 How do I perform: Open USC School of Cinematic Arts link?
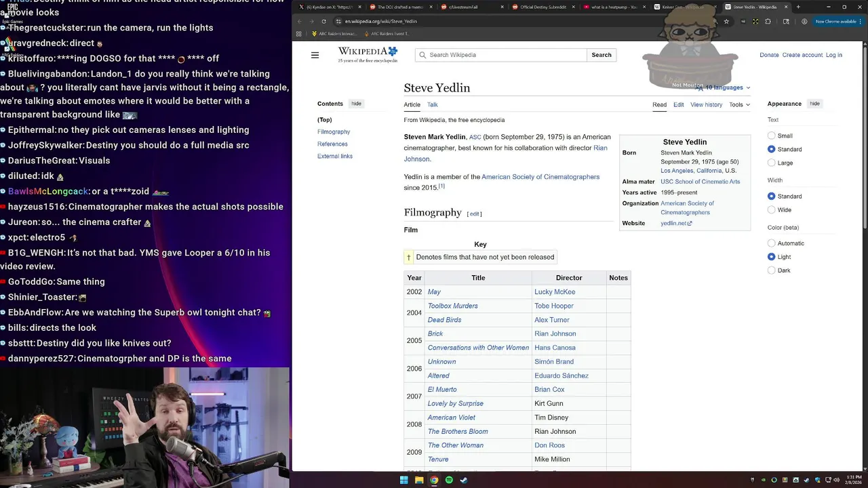700,182
